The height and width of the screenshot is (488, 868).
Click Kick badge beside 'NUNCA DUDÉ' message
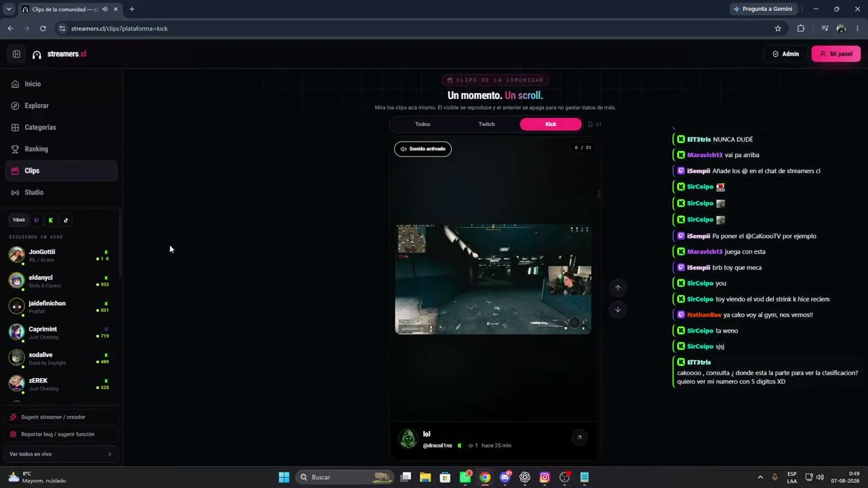click(x=681, y=140)
